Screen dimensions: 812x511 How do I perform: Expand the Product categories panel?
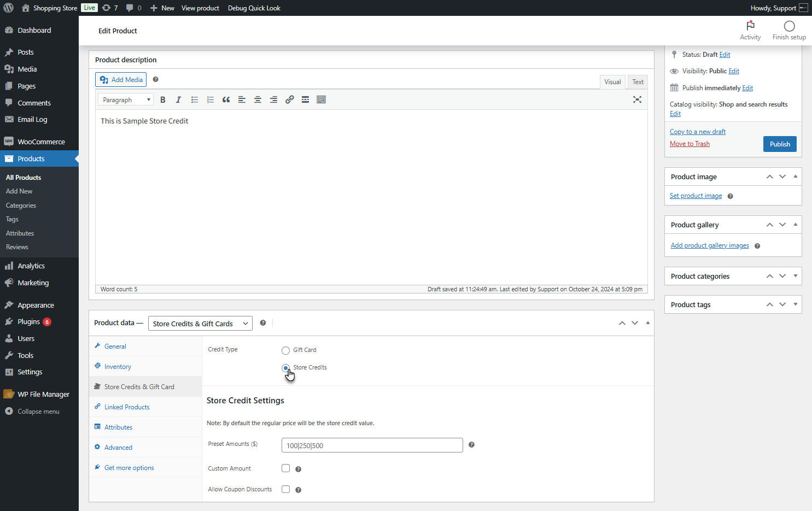(x=795, y=276)
